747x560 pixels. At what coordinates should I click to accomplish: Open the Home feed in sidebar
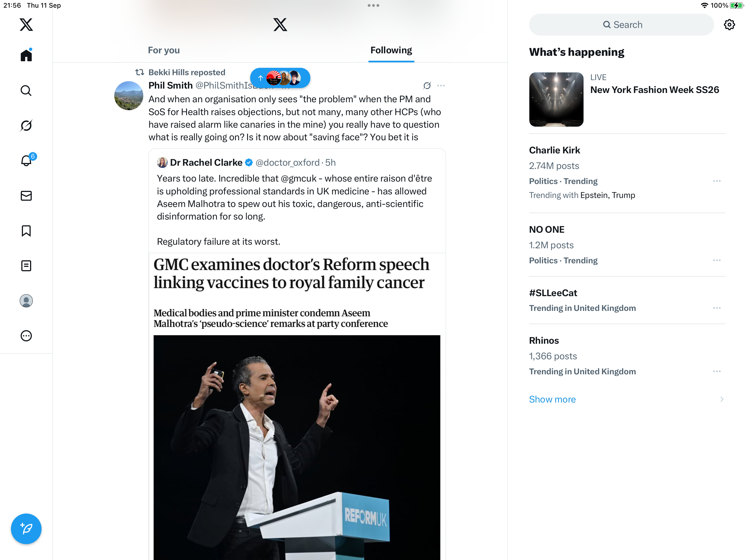click(x=26, y=55)
